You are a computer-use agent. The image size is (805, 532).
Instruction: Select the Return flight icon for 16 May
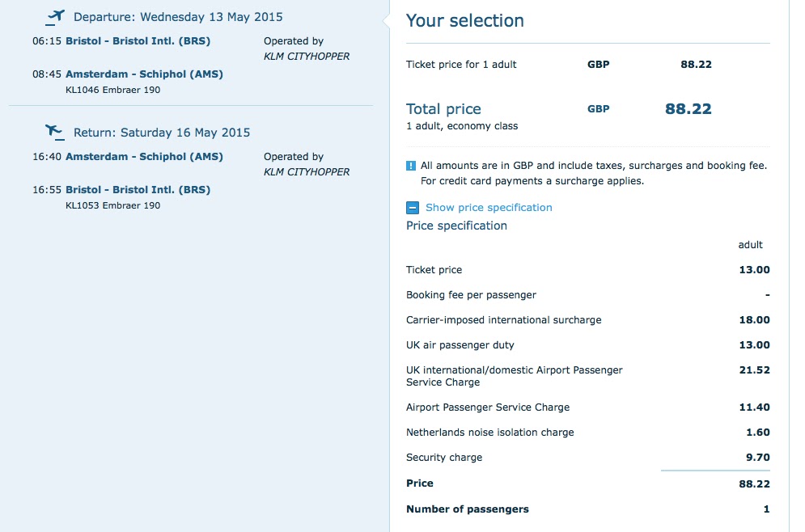55,129
